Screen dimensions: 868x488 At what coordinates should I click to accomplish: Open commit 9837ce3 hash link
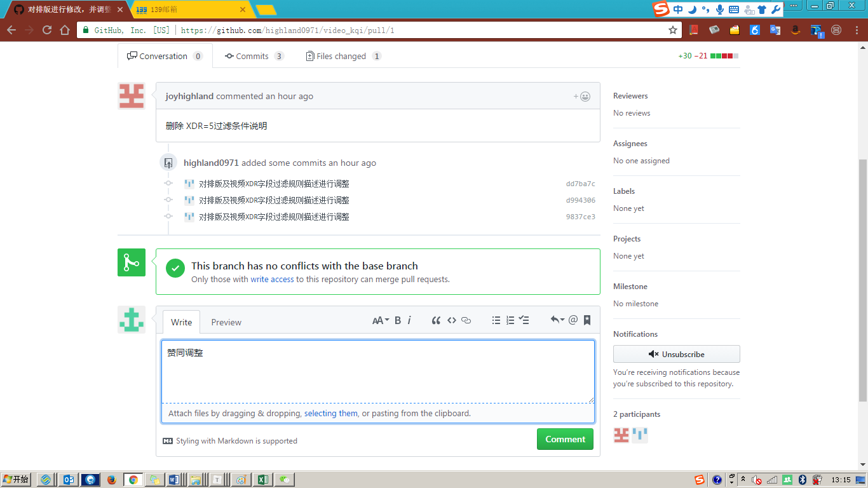tap(581, 217)
